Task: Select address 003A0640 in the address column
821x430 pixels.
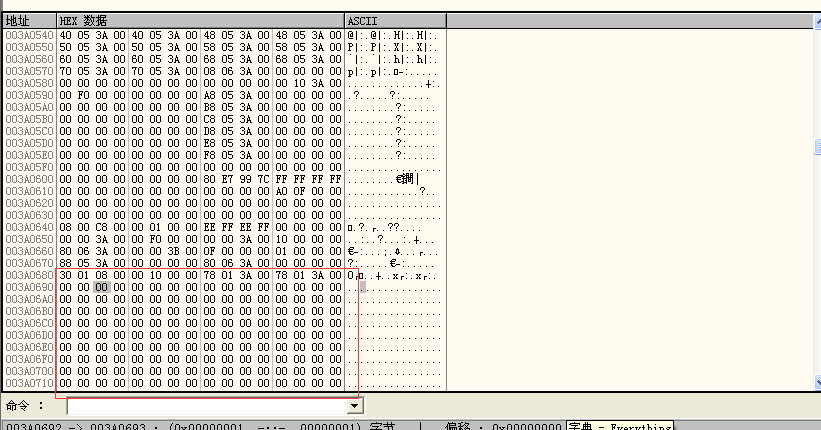Action: point(29,227)
